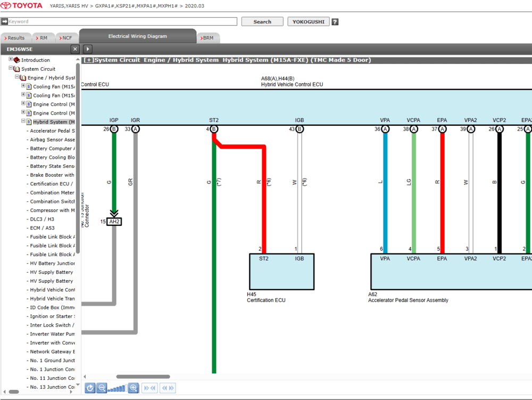The width and height of the screenshot is (532, 400).
Task: Click the zoom level bar indicator
Action: tap(117, 389)
